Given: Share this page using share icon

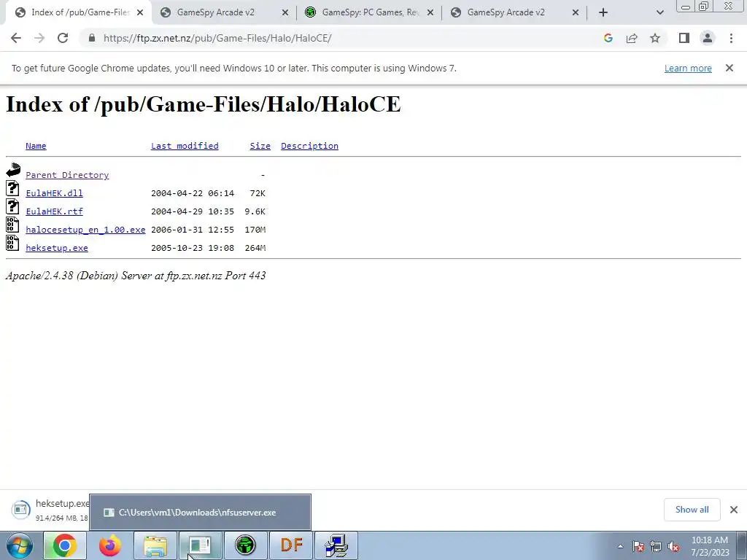Looking at the screenshot, I should pos(632,38).
